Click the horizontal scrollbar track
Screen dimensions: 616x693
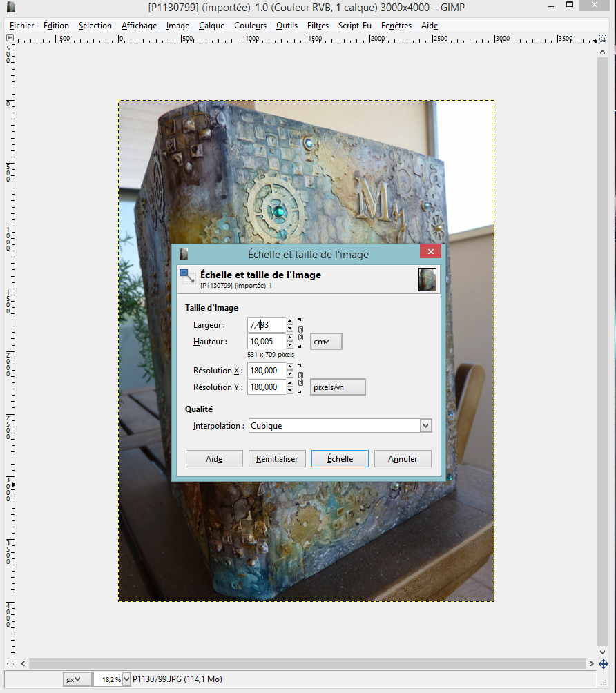coord(307,663)
